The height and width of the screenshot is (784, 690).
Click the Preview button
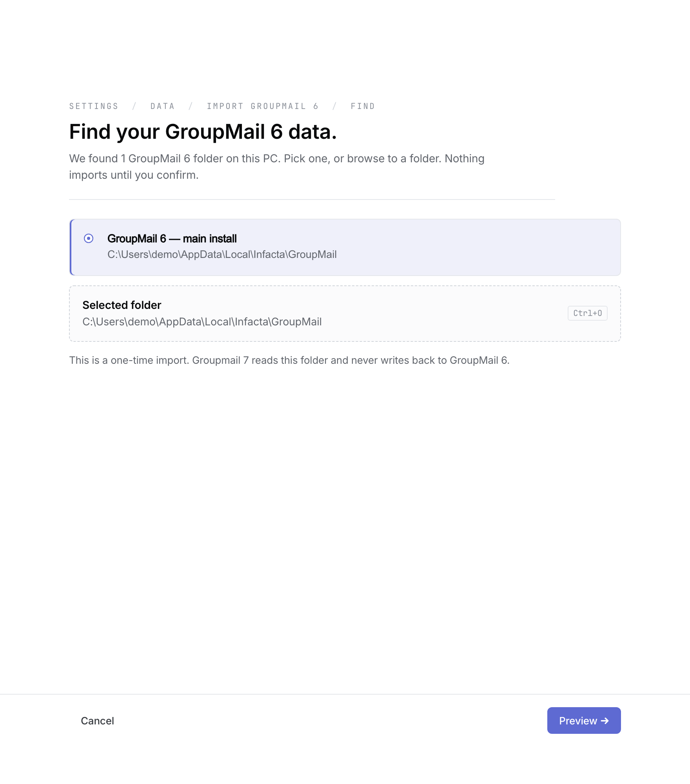point(584,720)
